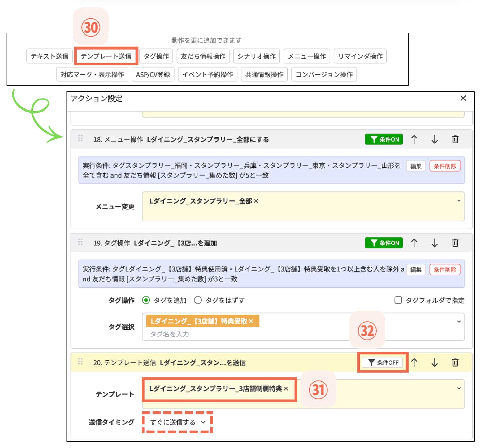Delete action 18 メニュー操作 via trash icon
Screen dimensions: 481x448
pyautogui.click(x=455, y=139)
